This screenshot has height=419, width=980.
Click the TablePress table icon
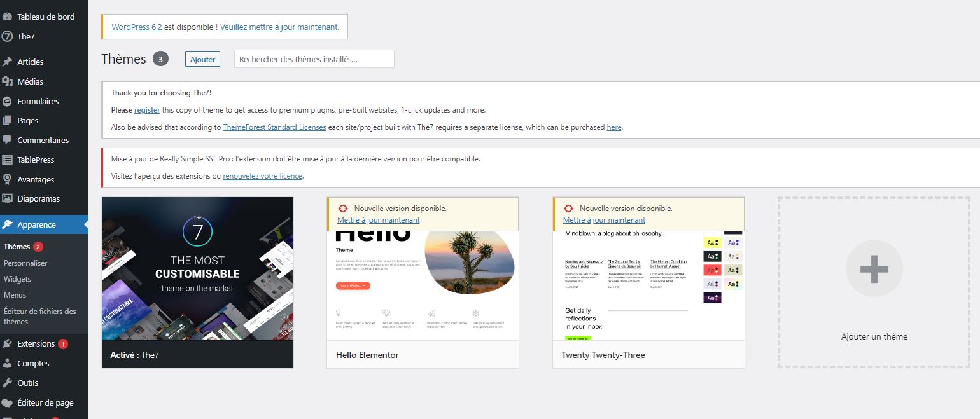(8, 160)
